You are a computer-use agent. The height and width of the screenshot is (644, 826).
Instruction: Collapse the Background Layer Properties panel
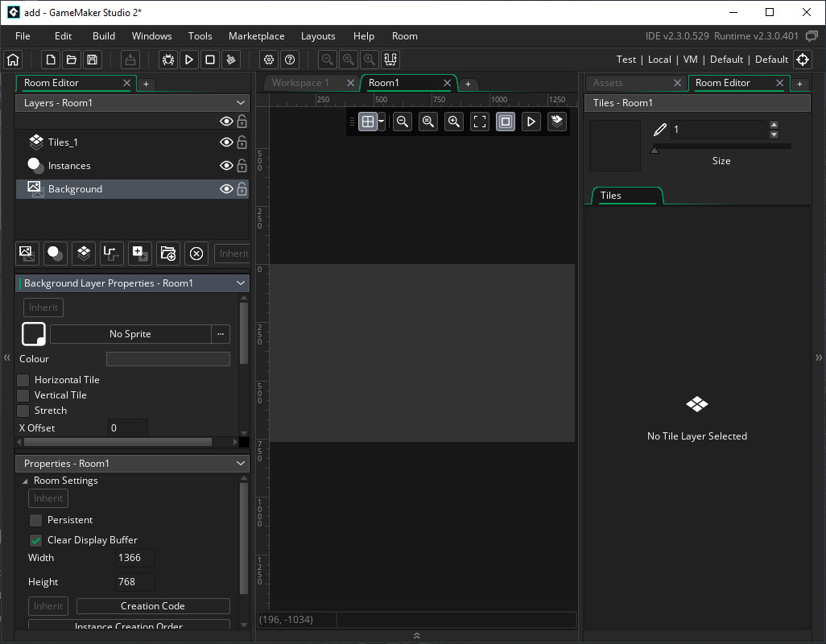coord(241,283)
